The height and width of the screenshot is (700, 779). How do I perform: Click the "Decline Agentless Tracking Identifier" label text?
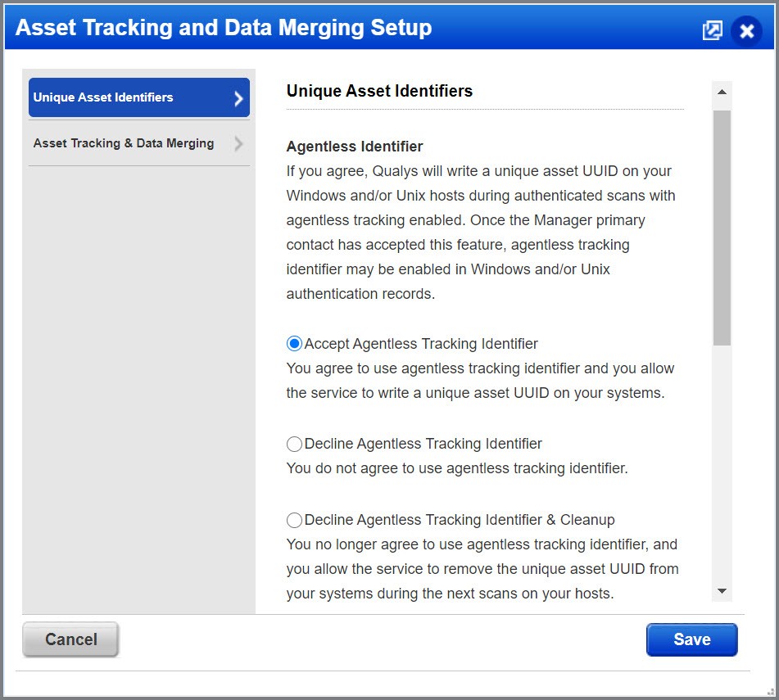tap(423, 444)
